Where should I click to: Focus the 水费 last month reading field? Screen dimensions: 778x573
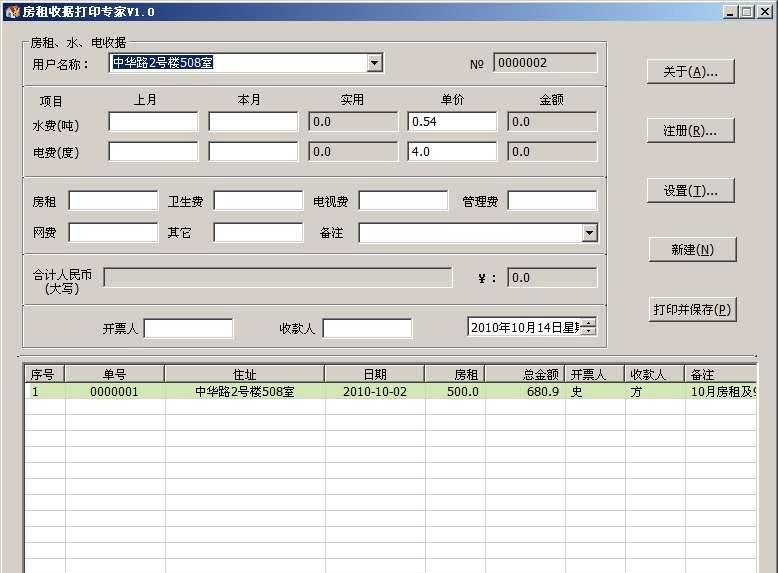click(153, 122)
